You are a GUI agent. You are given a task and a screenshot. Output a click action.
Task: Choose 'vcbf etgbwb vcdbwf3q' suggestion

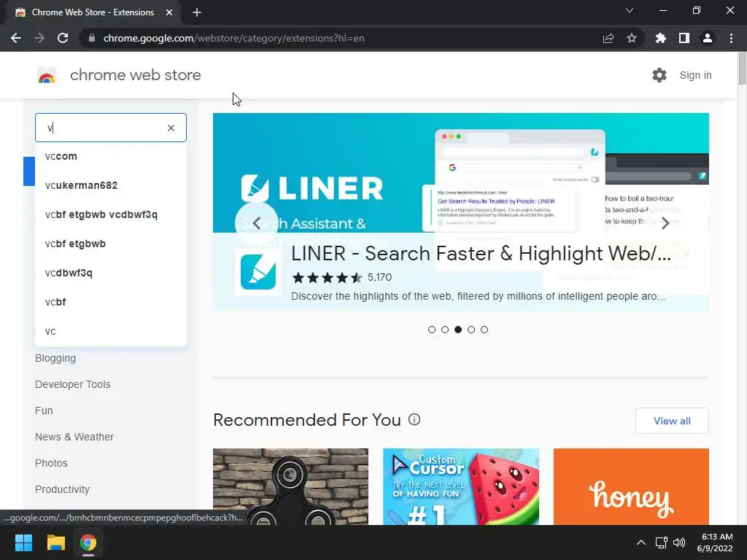tap(111, 214)
